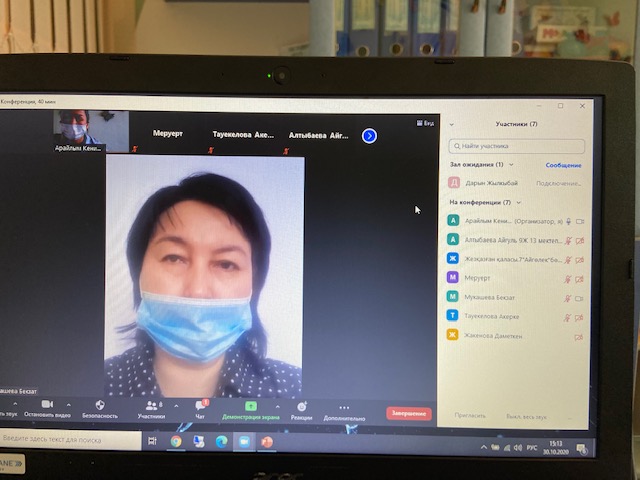Select participant Таукелова Акерке in the list
Screen dimensions: 640x480
[505, 316]
